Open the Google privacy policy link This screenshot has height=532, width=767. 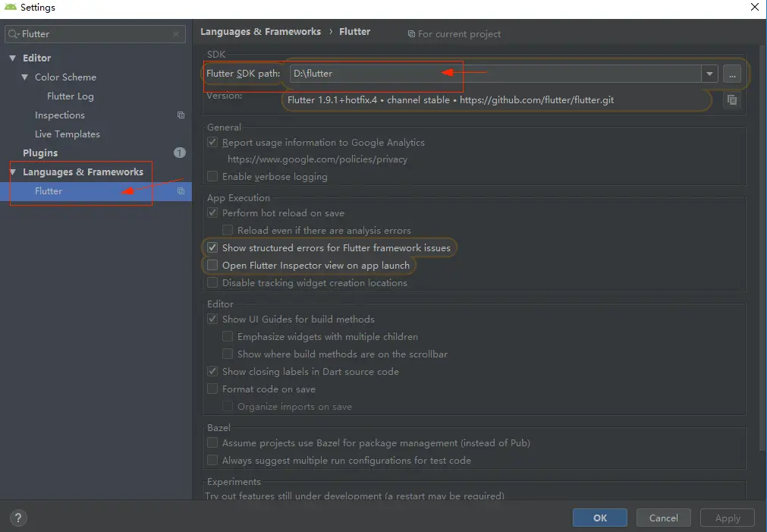coord(317,159)
